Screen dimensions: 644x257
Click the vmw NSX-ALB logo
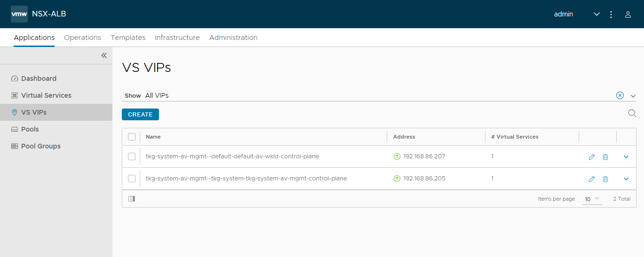point(19,14)
